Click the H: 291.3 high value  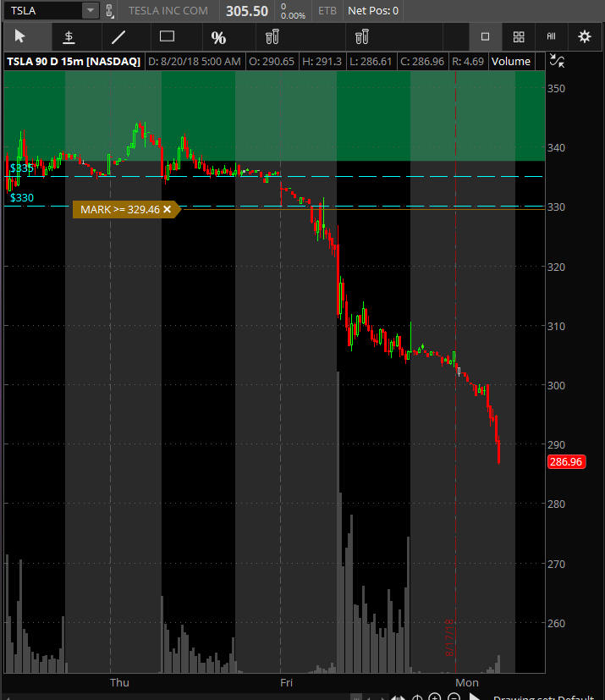322,61
